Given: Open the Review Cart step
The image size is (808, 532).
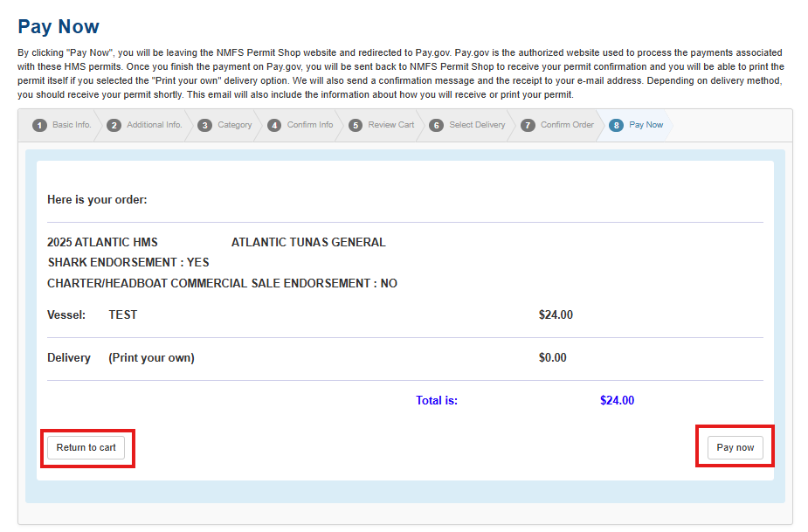Looking at the screenshot, I should 390,125.
